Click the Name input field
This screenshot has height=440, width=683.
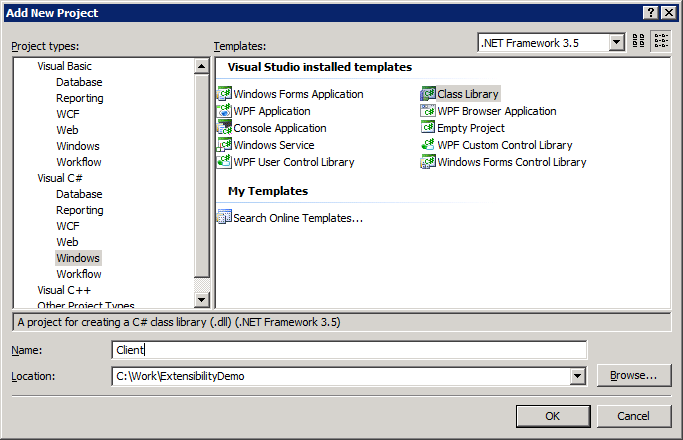[x=349, y=350]
